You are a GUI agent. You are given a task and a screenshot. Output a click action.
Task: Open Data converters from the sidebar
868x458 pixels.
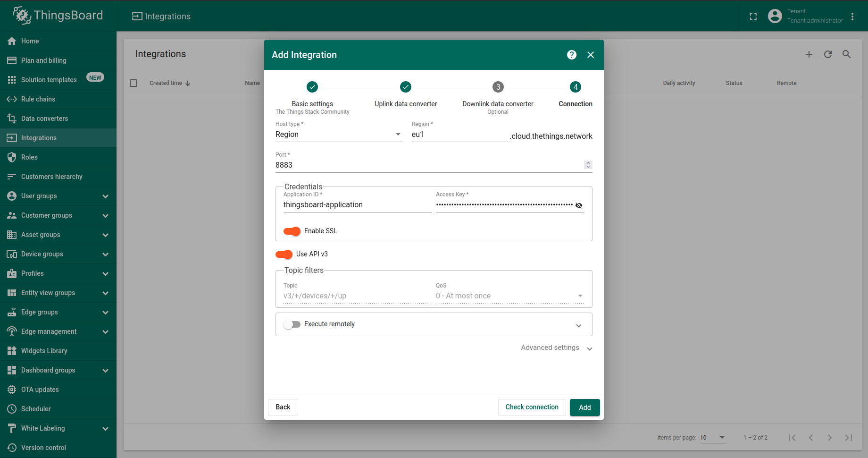[44, 119]
